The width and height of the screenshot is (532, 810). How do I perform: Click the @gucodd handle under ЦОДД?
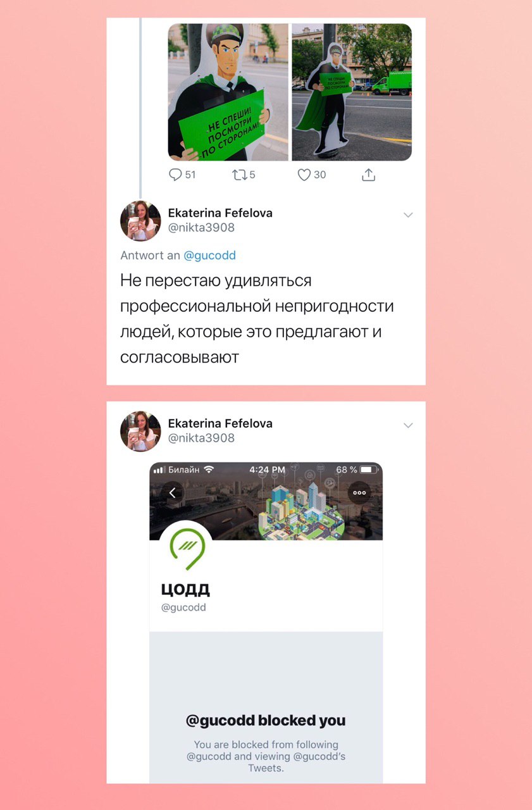coord(183,607)
